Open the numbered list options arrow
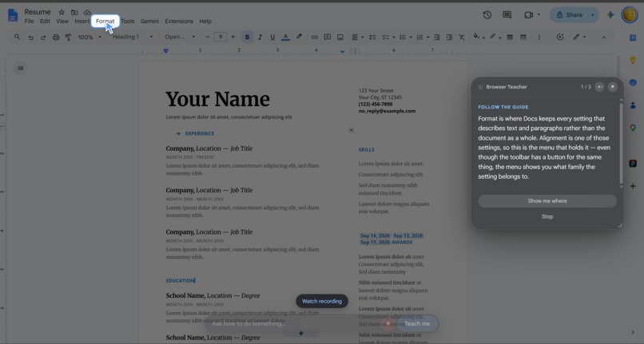The width and height of the screenshot is (644, 344). click(x=428, y=38)
